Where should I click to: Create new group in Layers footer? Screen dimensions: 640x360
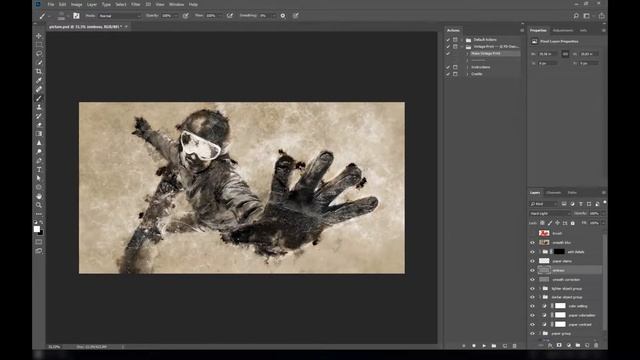point(578,345)
